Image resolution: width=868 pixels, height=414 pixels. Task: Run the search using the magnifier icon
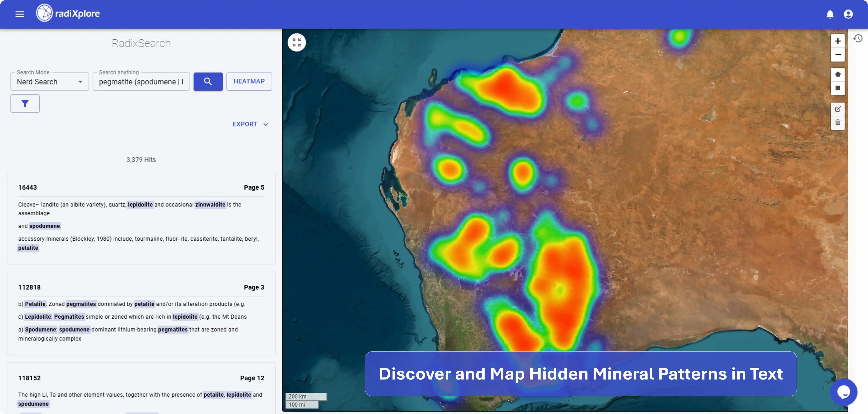point(208,81)
